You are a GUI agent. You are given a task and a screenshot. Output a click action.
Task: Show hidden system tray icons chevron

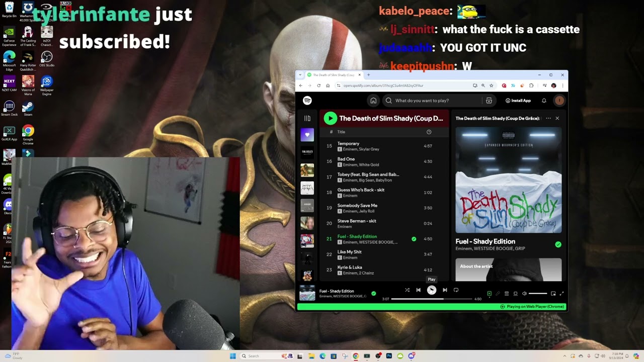tap(565, 356)
